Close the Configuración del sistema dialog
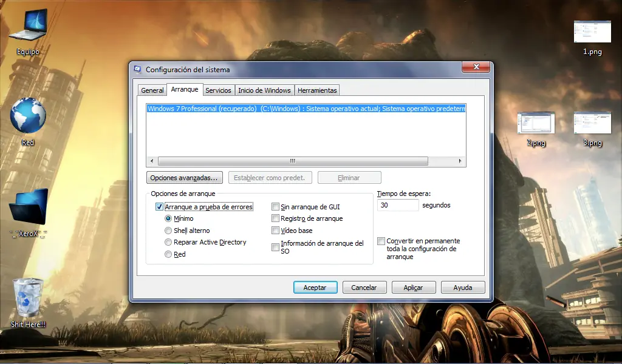The image size is (622, 364). [x=476, y=67]
